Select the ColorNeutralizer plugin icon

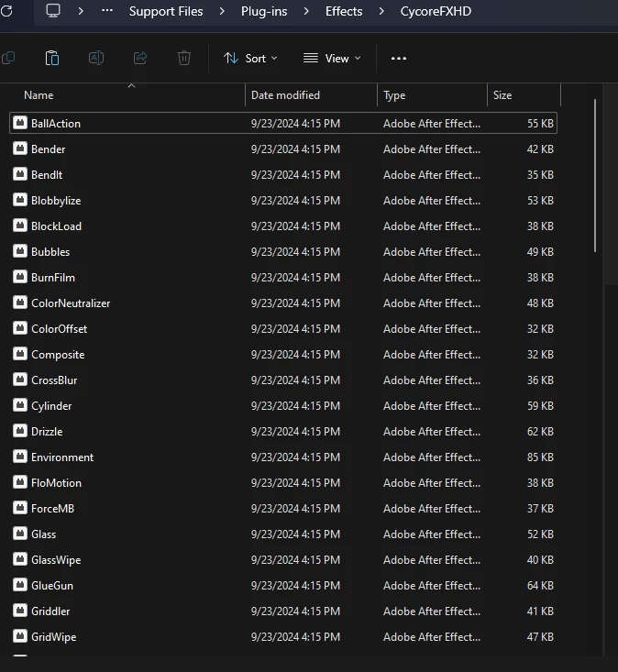pyautogui.click(x=20, y=303)
